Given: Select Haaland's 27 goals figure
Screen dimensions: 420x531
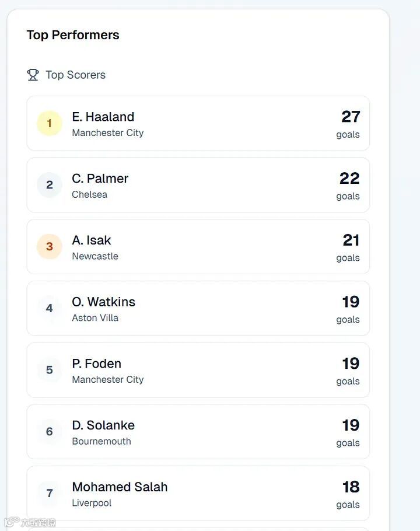Looking at the screenshot, I should pyautogui.click(x=351, y=117).
